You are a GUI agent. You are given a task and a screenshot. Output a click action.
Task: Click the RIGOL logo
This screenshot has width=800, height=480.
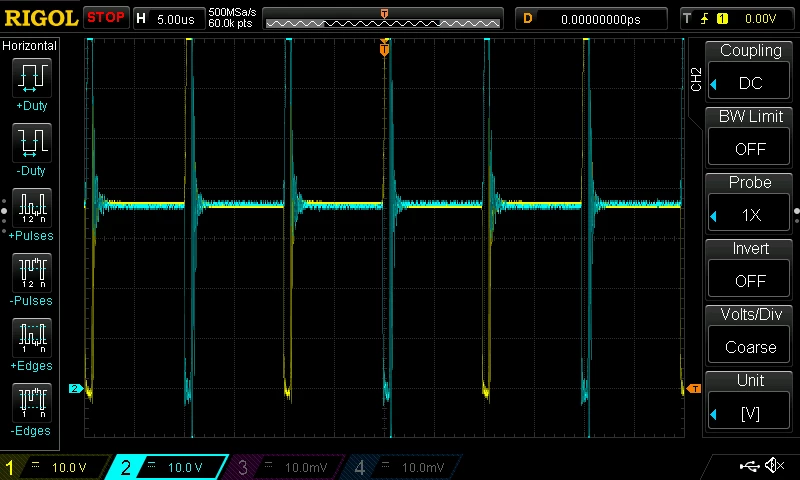(x=41, y=18)
